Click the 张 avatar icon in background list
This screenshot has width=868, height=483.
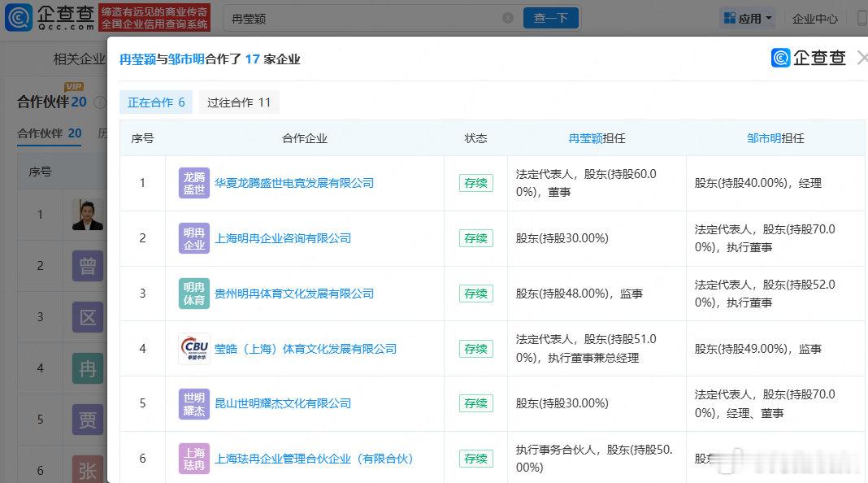click(88, 470)
